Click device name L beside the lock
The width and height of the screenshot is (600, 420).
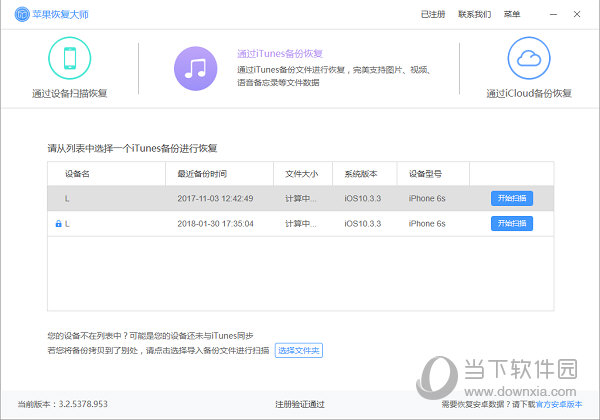[67, 224]
